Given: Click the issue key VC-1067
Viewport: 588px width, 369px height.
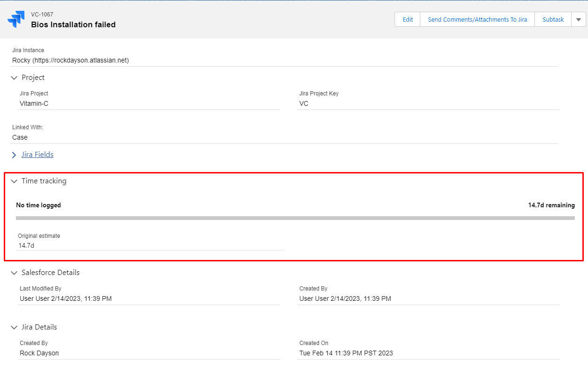Looking at the screenshot, I should tap(42, 15).
